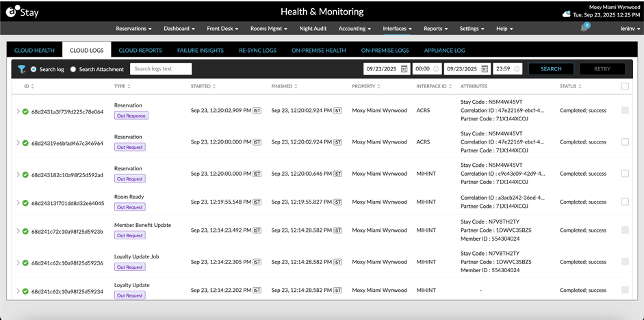644x320 pixels.
Task: Switch to the Failure Insights tab
Action: 201,51
